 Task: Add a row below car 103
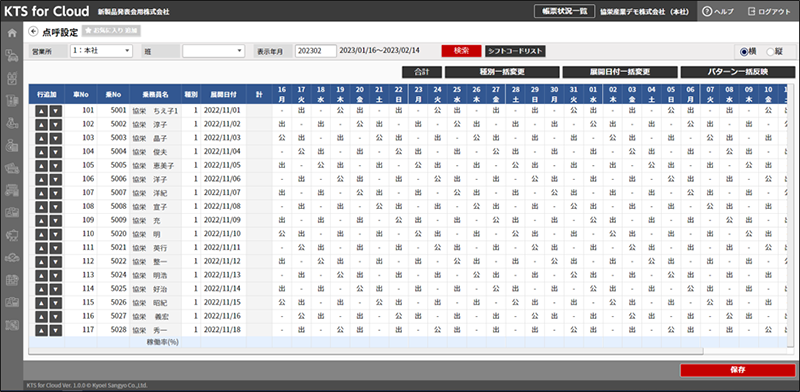pyautogui.click(x=55, y=138)
